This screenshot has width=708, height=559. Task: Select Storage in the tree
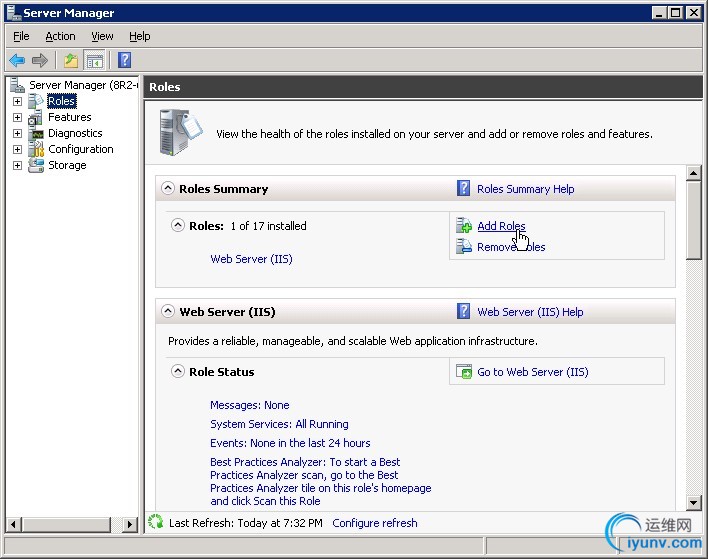coord(67,165)
